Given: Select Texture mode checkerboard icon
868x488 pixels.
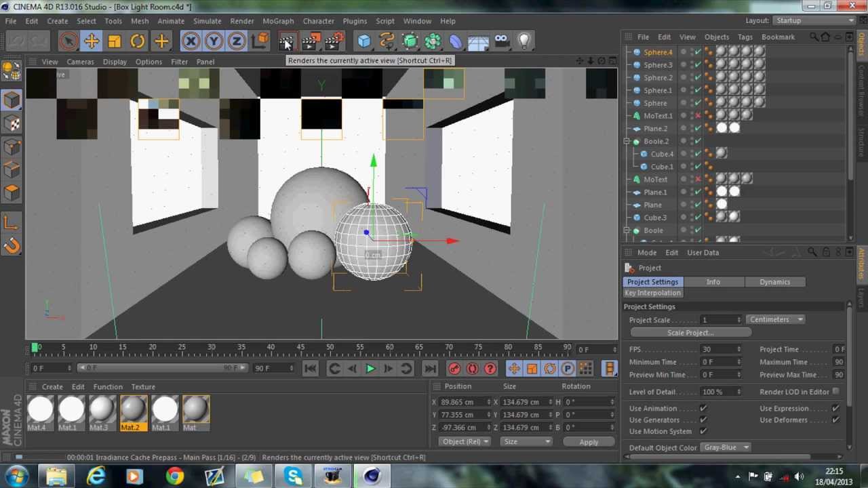Looking at the screenshot, I should coord(12,123).
